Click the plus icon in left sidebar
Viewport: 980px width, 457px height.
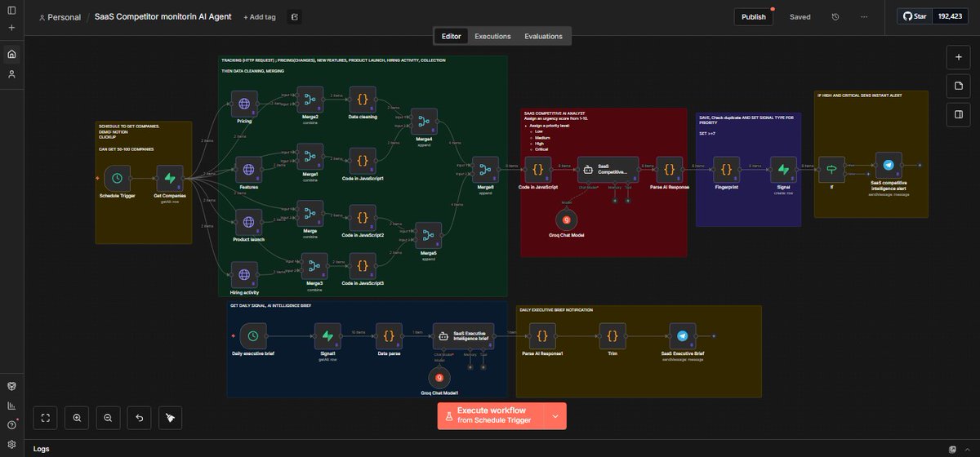coord(11,27)
